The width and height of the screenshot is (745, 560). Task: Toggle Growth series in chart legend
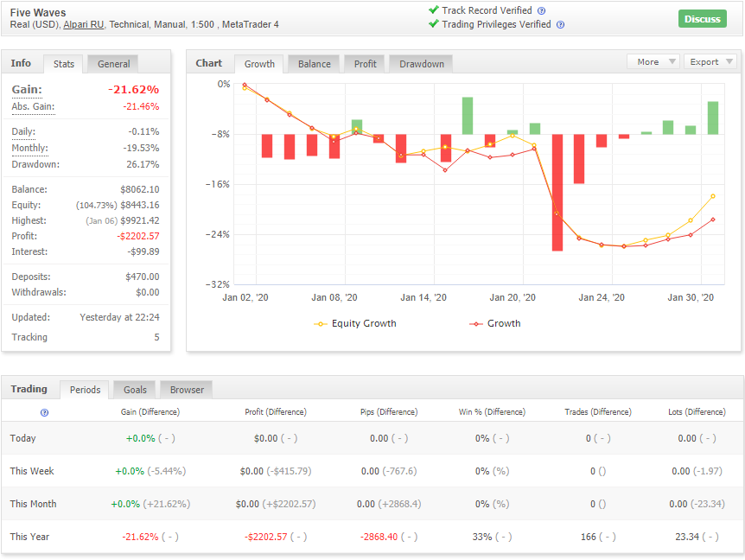click(x=495, y=323)
